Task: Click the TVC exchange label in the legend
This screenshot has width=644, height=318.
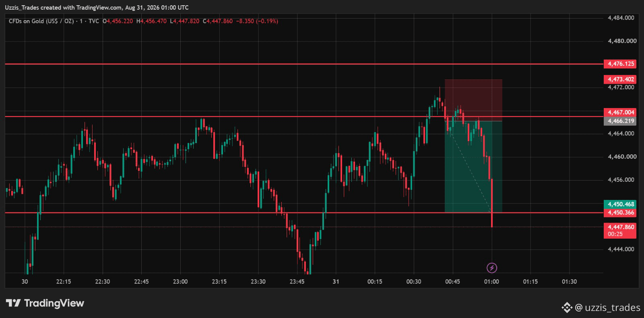Action: click(94, 21)
